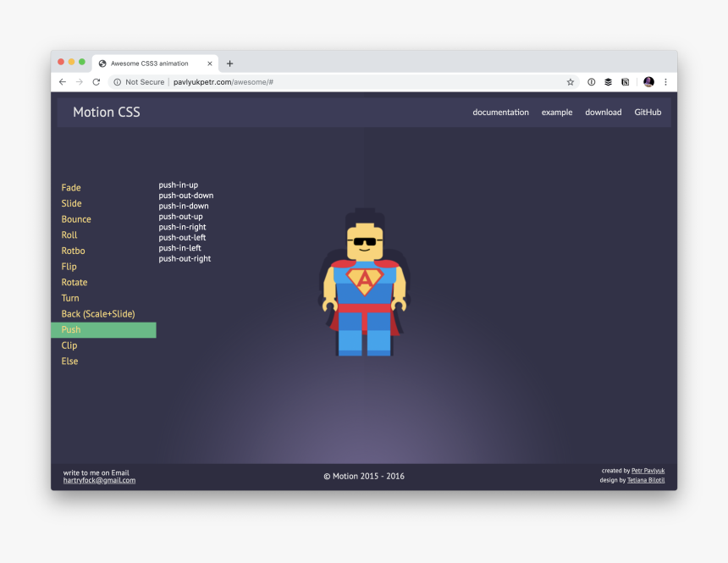Viewport: 728px width, 563px height.
Task: Select the Rotbo animation category
Action: click(74, 251)
